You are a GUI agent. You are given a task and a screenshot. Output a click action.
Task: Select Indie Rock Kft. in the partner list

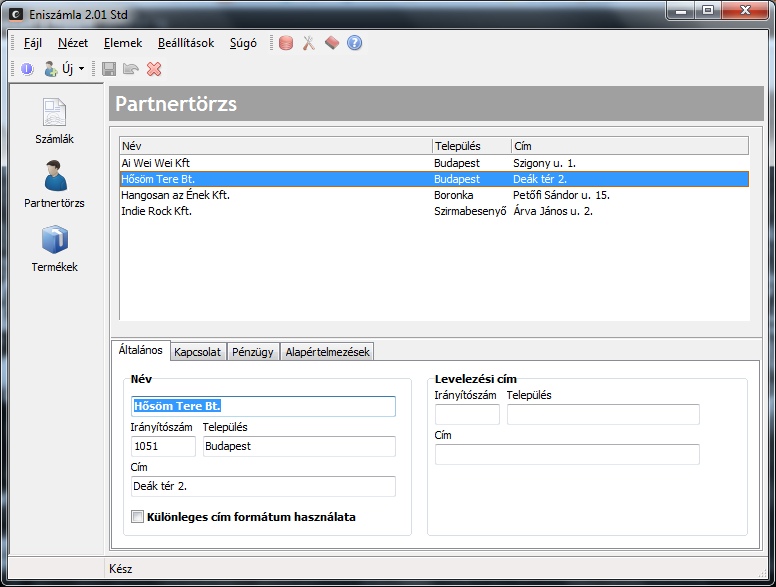157,211
